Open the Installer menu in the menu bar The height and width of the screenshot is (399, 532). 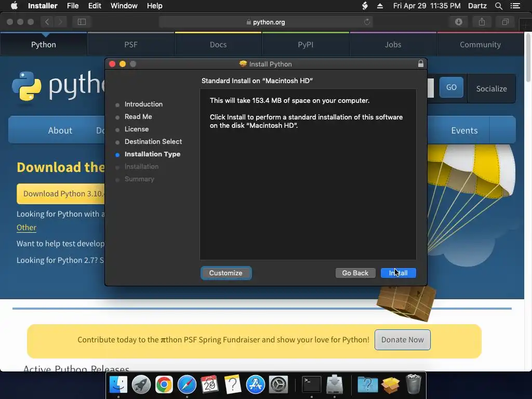[x=43, y=6]
